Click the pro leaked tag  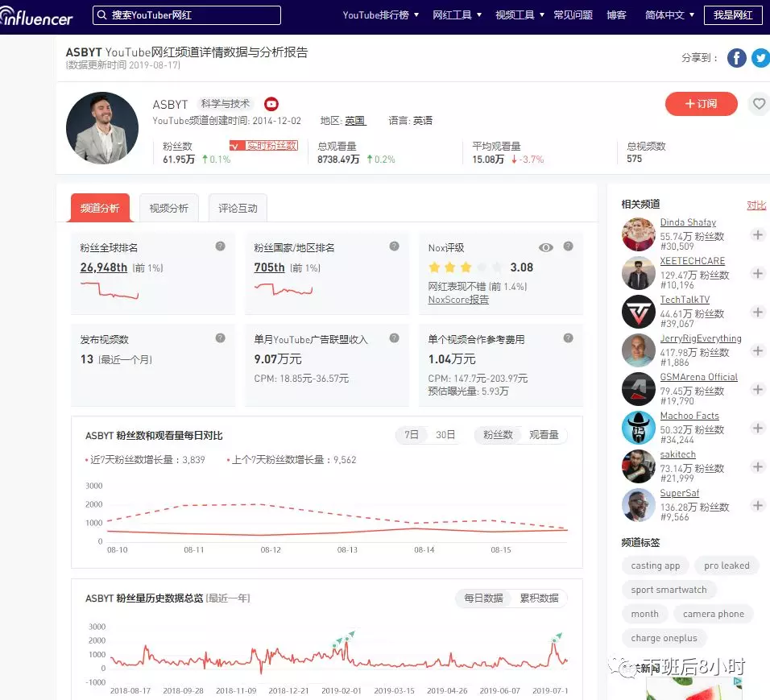pyautogui.click(x=727, y=565)
